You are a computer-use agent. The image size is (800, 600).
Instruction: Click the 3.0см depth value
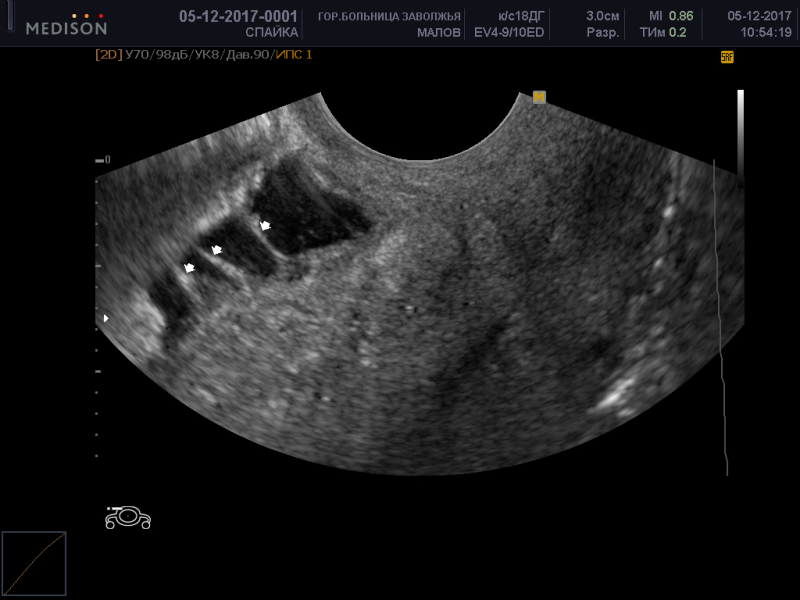pyautogui.click(x=603, y=16)
